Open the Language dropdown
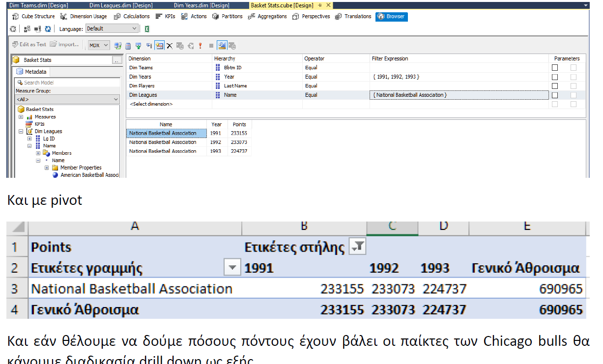The width and height of the screenshot is (603, 364). pos(112,28)
